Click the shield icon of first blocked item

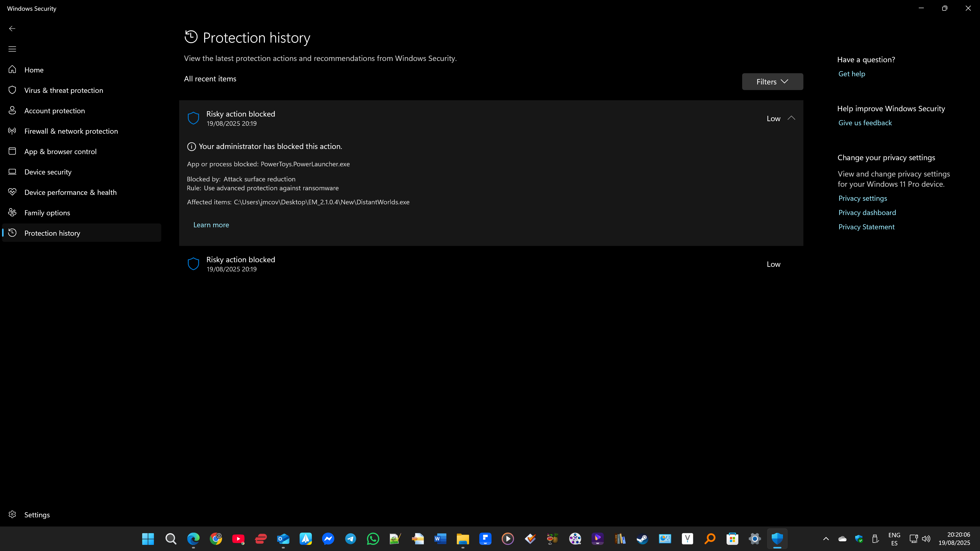194,118
